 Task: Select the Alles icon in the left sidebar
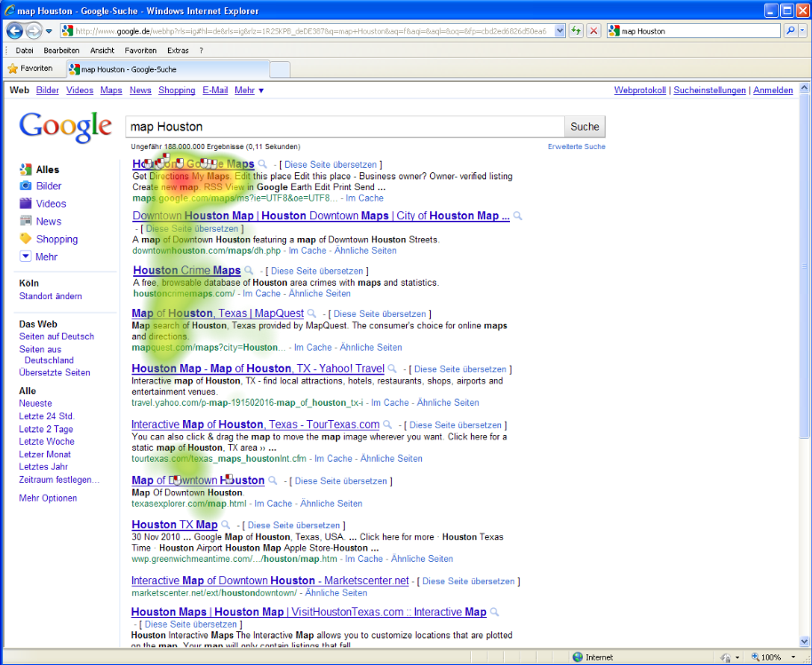click(x=26, y=170)
